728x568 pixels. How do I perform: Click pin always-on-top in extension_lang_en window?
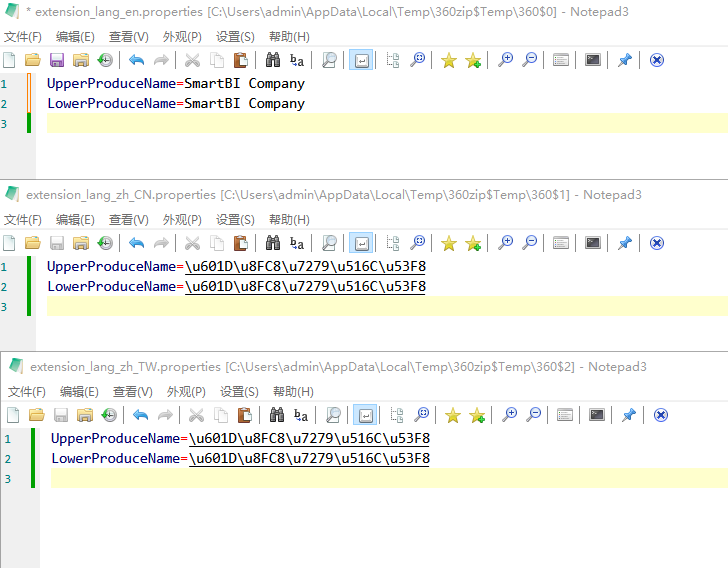(624, 60)
